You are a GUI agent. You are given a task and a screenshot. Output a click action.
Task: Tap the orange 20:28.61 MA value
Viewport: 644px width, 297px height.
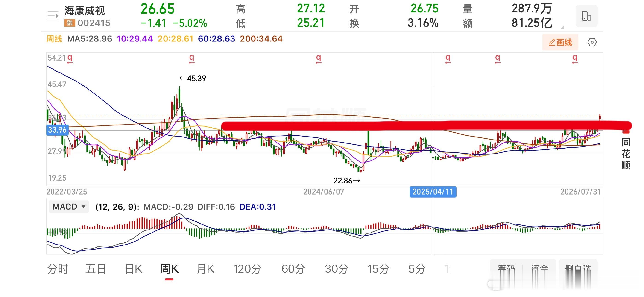[176, 39]
